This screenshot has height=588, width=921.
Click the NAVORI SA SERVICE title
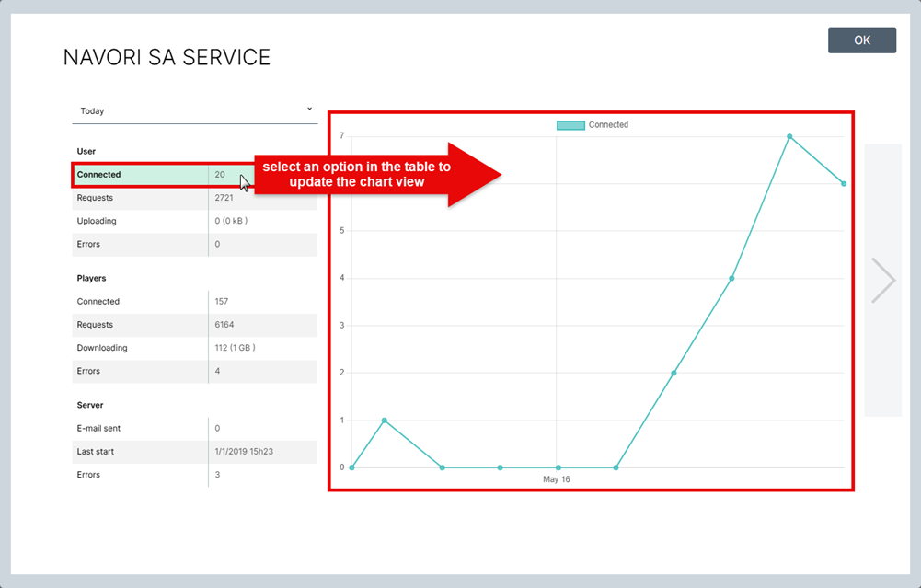click(167, 58)
